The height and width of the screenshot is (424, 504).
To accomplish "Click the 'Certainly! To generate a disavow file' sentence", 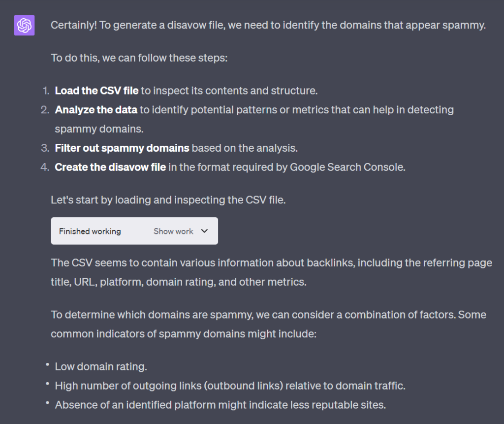I will coord(268,25).
